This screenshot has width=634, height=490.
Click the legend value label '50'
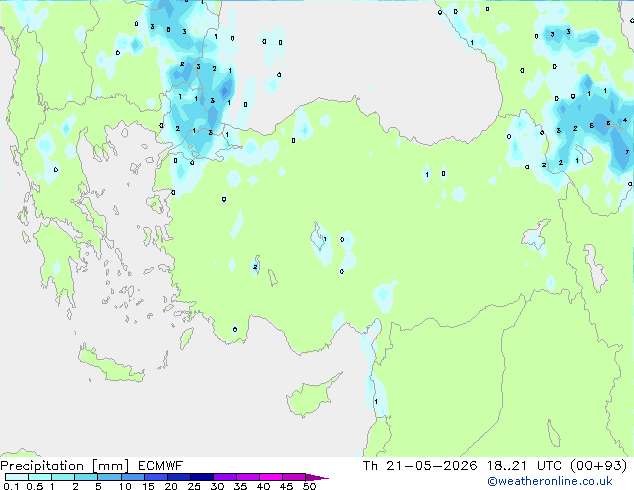(x=309, y=486)
